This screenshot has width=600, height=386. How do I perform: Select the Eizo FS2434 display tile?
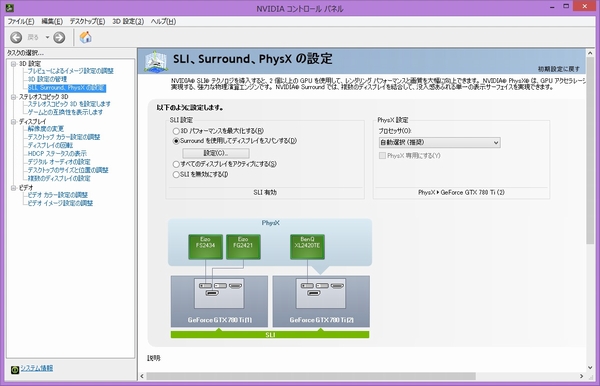click(205, 247)
